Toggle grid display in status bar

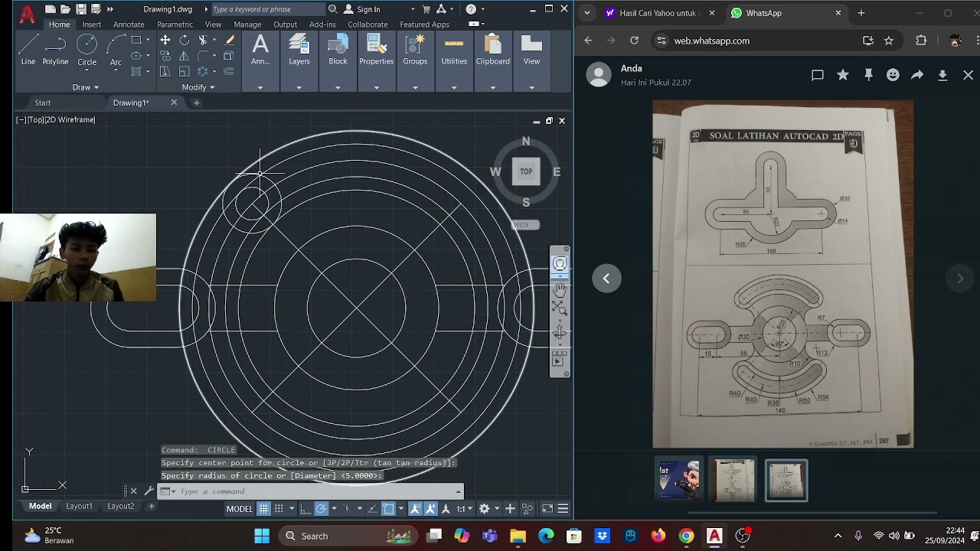click(263, 509)
